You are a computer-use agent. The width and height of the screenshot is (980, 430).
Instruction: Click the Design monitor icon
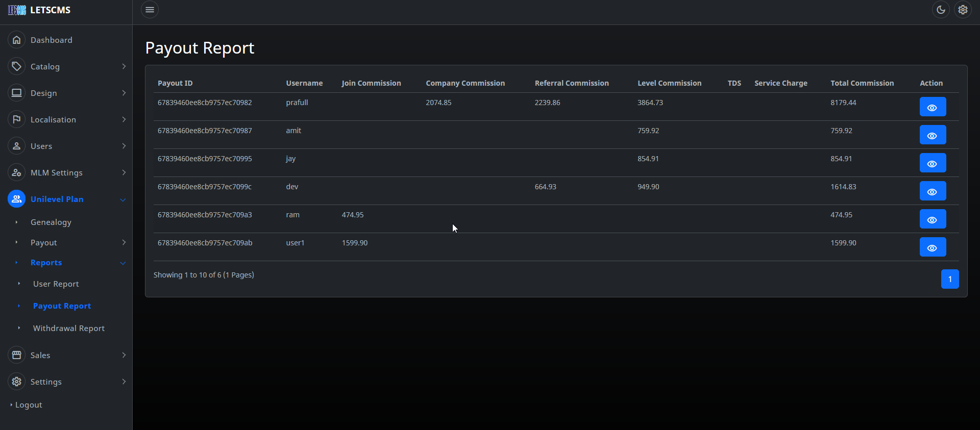point(17,93)
